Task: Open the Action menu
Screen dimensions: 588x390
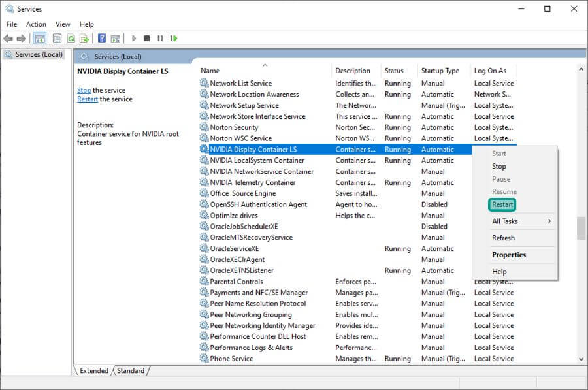Action: pos(36,24)
